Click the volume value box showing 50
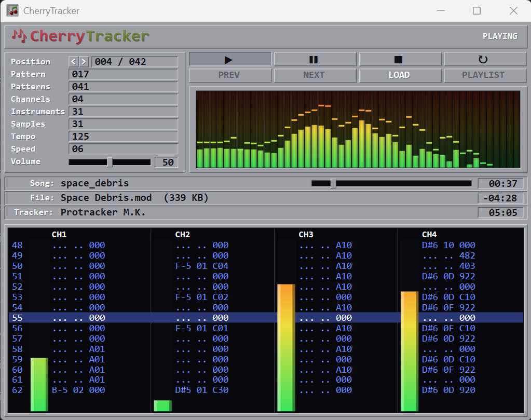The width and height of the screenshot is (531, 420). coord(166,162)
